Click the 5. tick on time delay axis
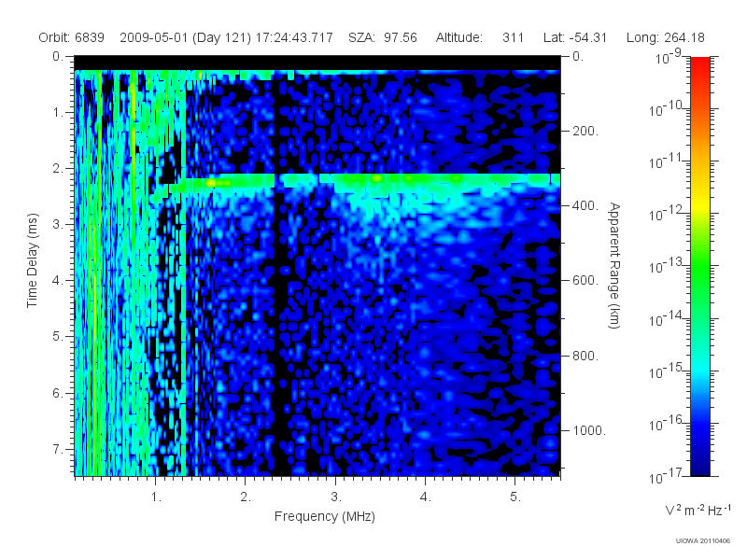 [58, 337]
